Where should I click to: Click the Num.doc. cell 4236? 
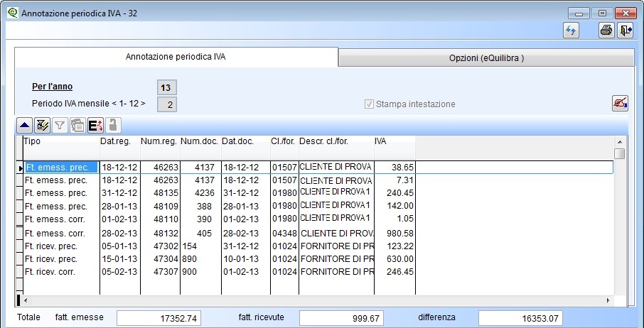point(201,192)
